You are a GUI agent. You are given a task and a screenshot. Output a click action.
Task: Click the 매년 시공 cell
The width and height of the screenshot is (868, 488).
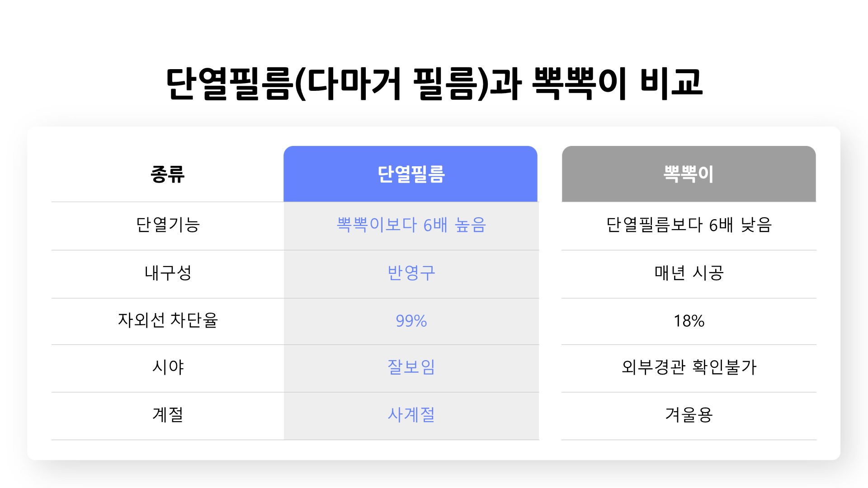689,273
